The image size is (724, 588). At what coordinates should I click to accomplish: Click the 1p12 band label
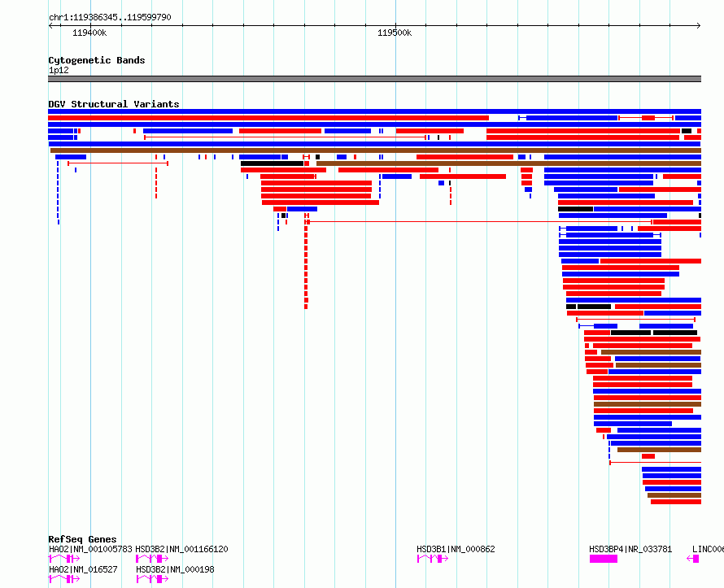coord(59,70)
